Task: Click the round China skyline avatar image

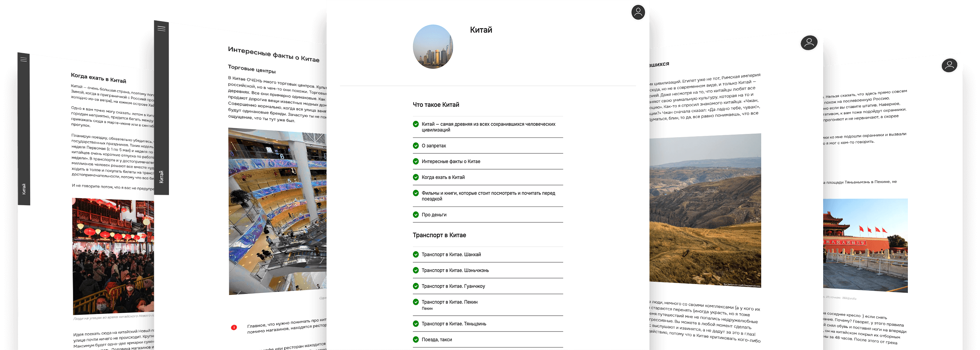Action: 433,47
